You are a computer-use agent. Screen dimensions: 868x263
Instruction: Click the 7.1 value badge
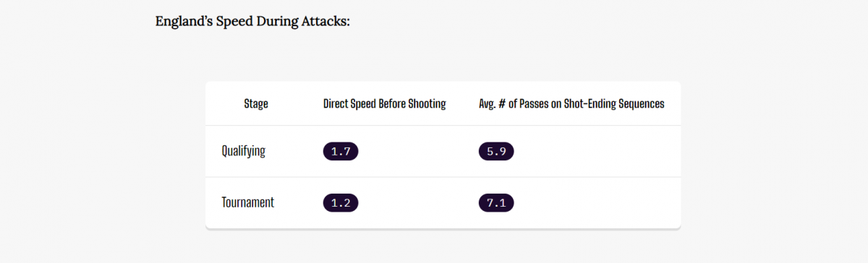coord(496,203)
